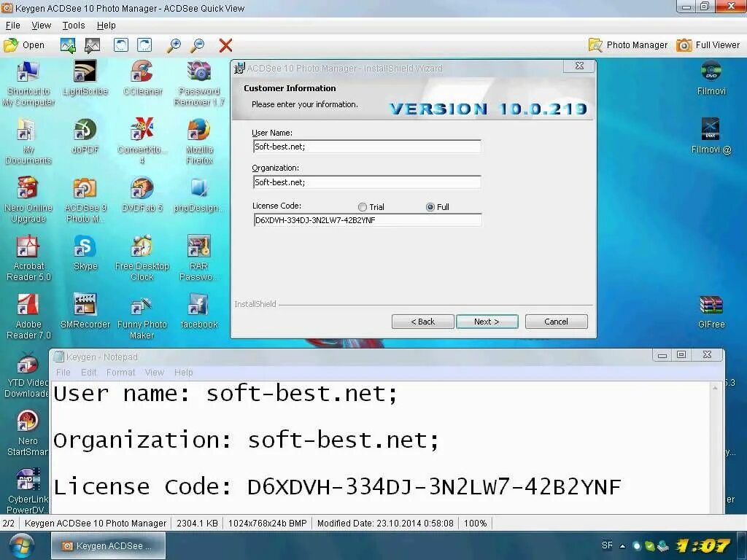
Task: Click the Acrobat Reader 5.0 desktop icon
Action: pyautogui.click(x=28, y=258)
